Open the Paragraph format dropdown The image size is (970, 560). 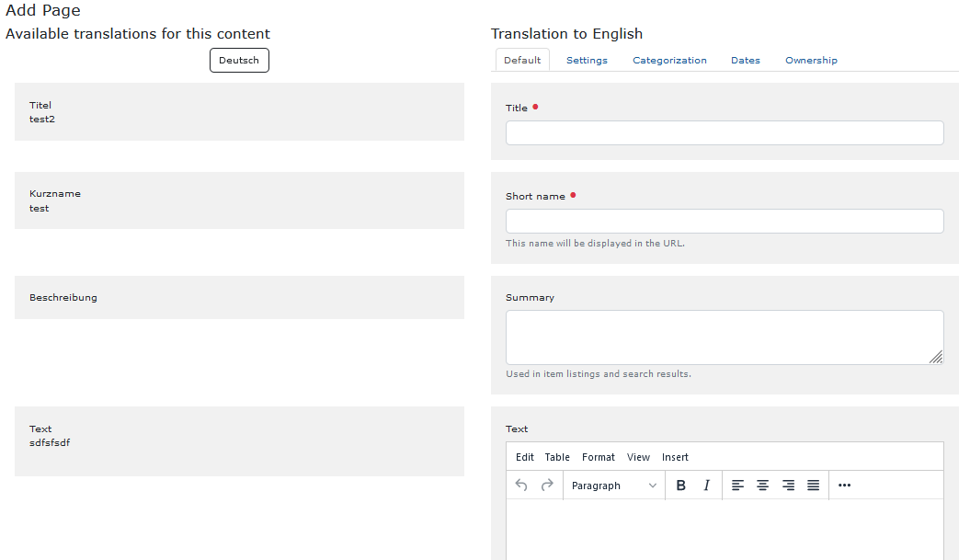pos(613,486)
